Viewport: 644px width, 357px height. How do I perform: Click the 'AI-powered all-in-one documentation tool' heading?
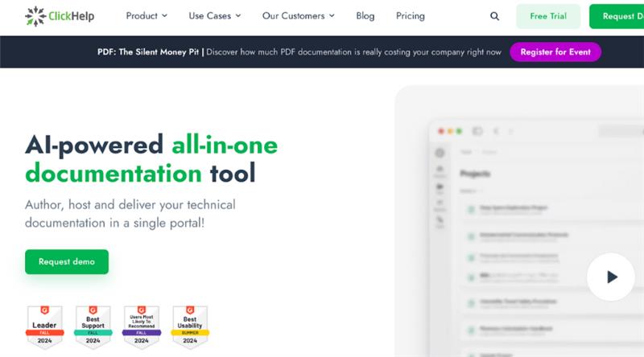point(151,159)
